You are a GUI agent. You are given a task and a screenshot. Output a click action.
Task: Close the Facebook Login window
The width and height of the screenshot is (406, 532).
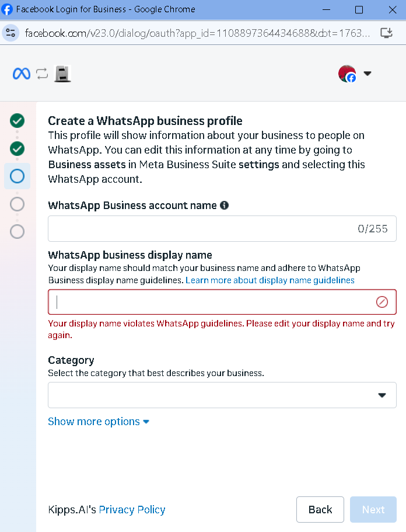pos(393,9)
